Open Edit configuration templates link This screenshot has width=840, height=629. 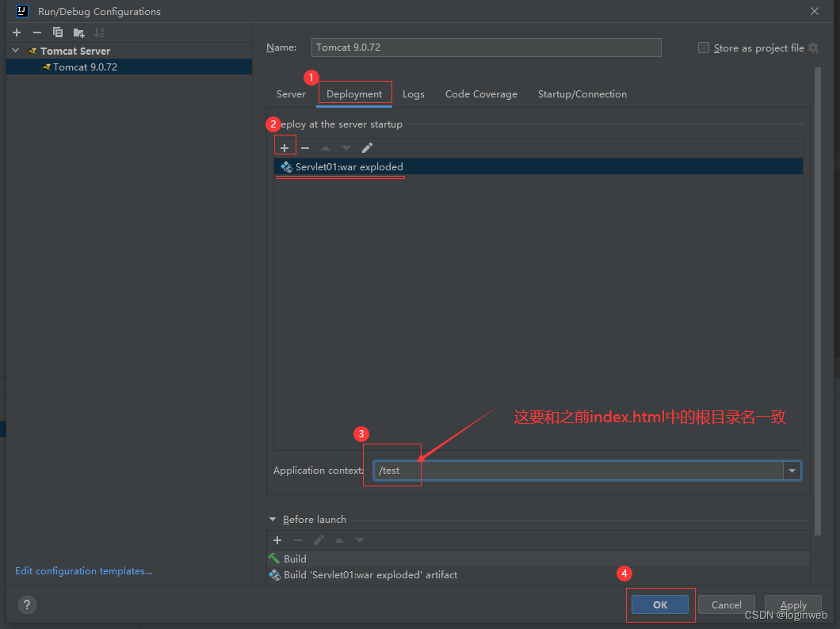point(83,570)
